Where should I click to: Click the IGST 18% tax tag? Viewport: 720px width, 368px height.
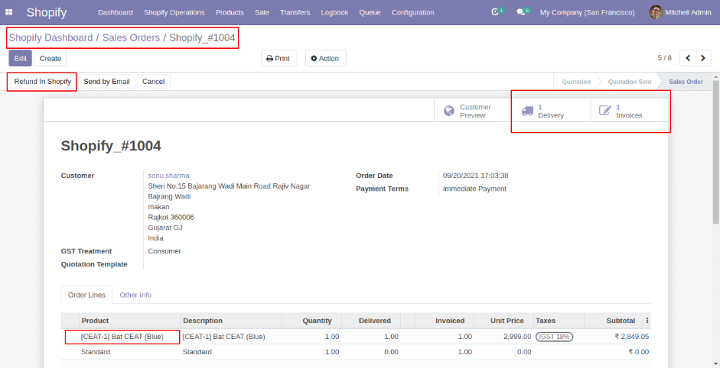[554, 336]
